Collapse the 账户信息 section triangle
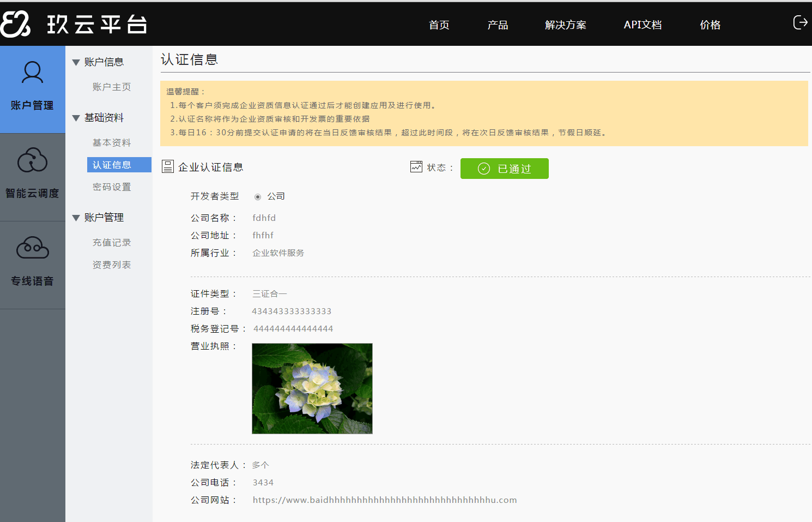This screenshot has height=522, width=812. 76,63
